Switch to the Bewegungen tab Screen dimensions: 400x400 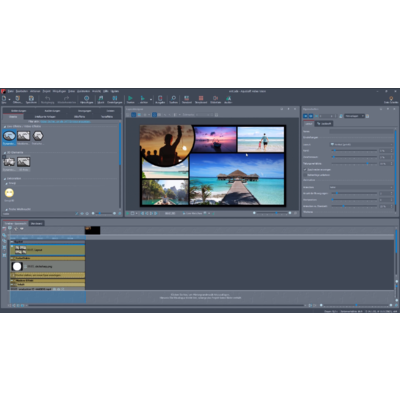click(x=85, y=111)
